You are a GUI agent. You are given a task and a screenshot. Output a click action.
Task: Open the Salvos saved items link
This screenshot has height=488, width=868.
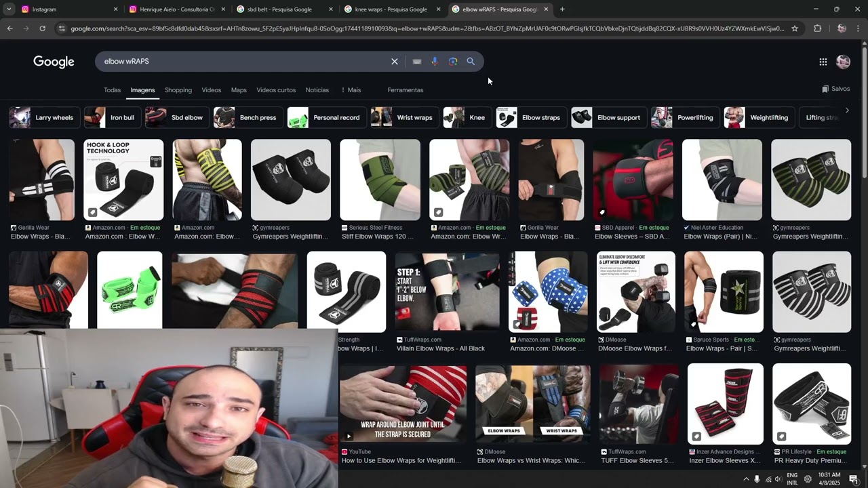(835, 89)
